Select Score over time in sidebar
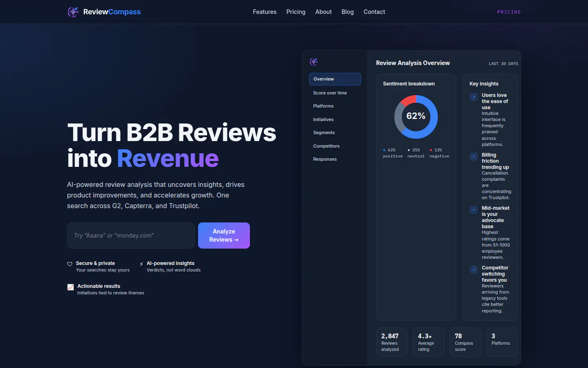The image size is (588, 368). coord(335,93)
